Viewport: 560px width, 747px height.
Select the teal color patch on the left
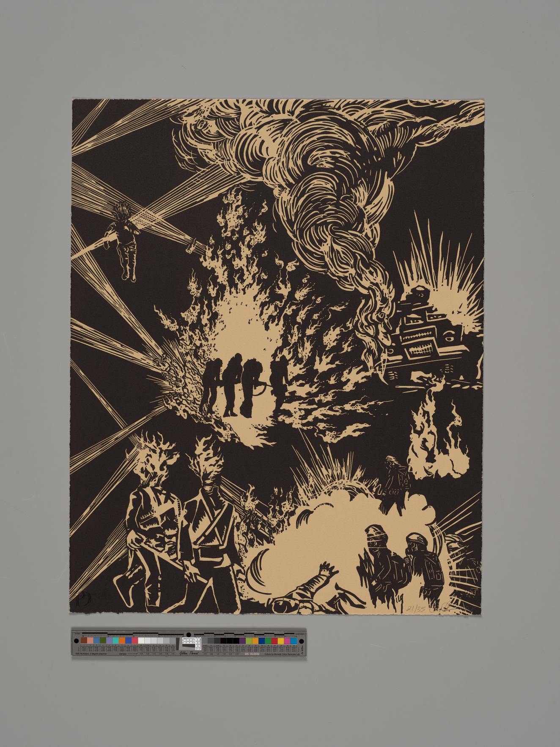coord(115,640)
